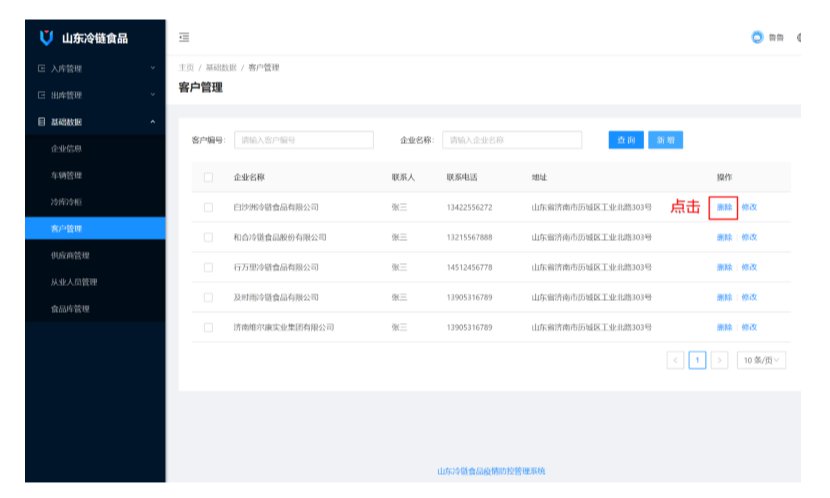
Task: Expand 入库管理 using its chevron arrow
Action: click(x=152, y=69)
